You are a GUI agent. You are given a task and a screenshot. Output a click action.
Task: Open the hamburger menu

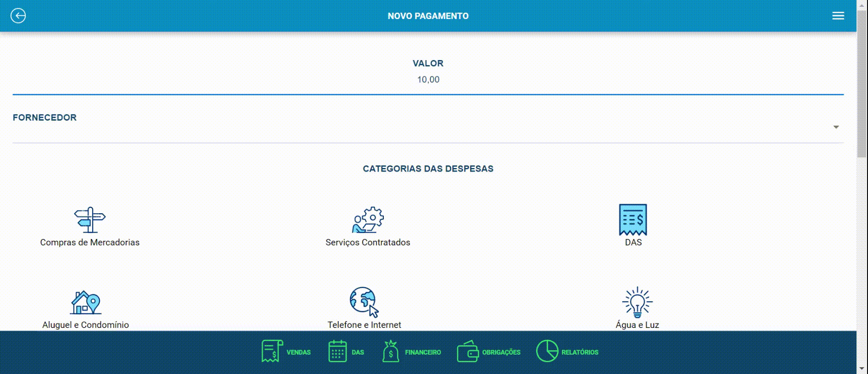(x=838, y=16)
